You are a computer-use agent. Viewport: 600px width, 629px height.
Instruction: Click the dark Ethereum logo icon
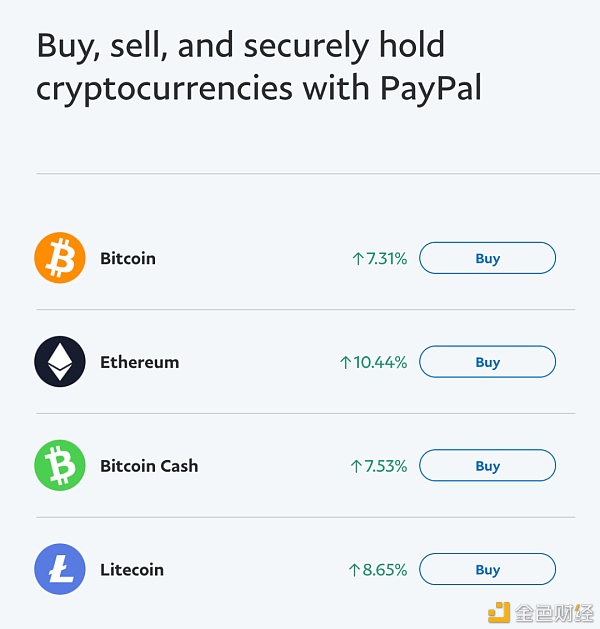coord(60,362)
